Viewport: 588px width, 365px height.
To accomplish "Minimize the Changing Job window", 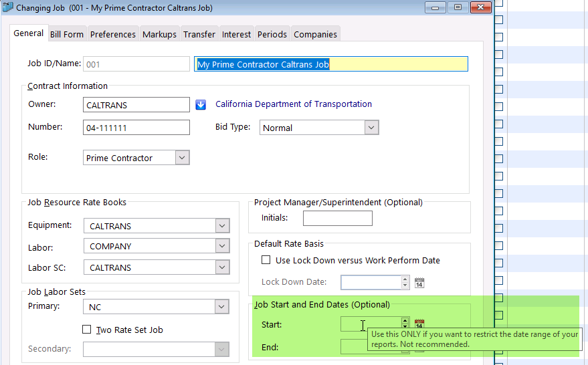I will 435,7.
